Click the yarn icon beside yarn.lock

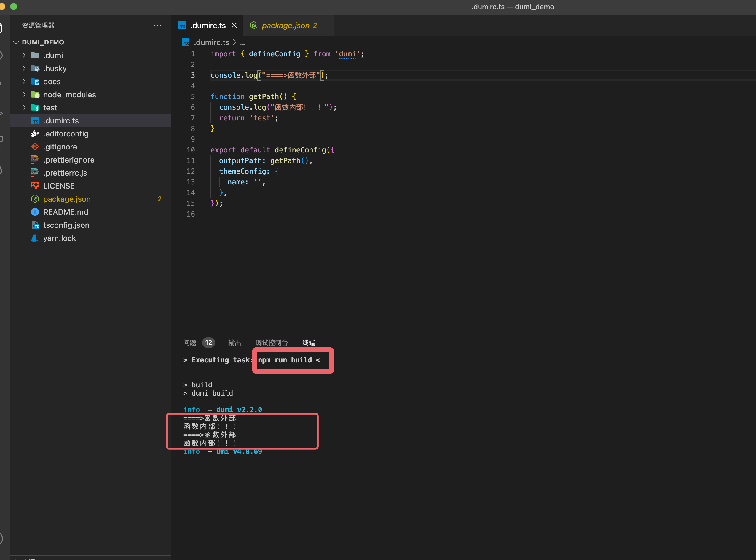[35, 238]
